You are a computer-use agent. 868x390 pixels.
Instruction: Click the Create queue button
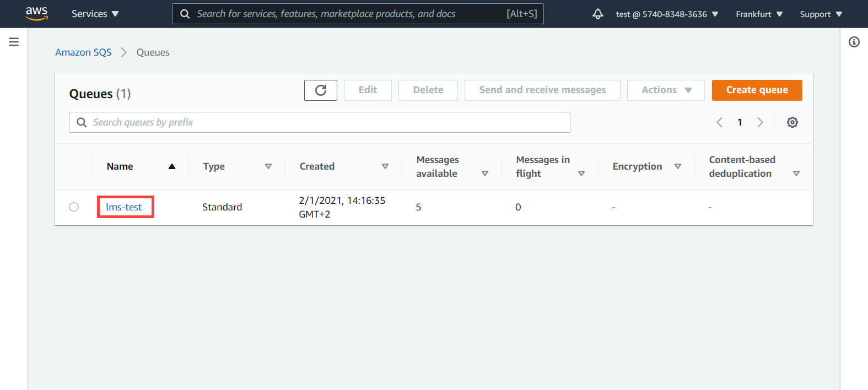pos(757,90)
